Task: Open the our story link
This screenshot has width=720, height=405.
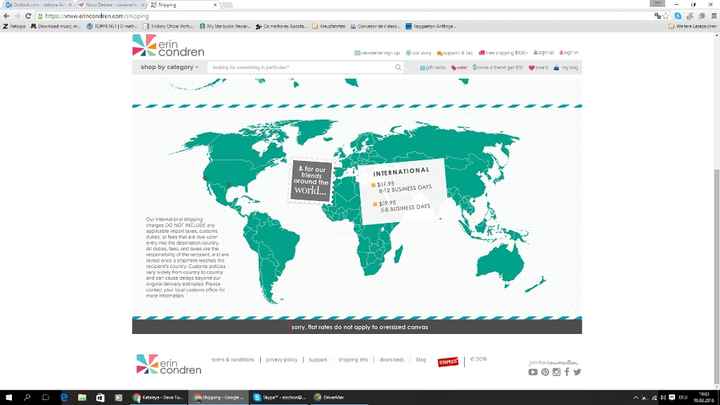Action: click(x=418, y=53)
